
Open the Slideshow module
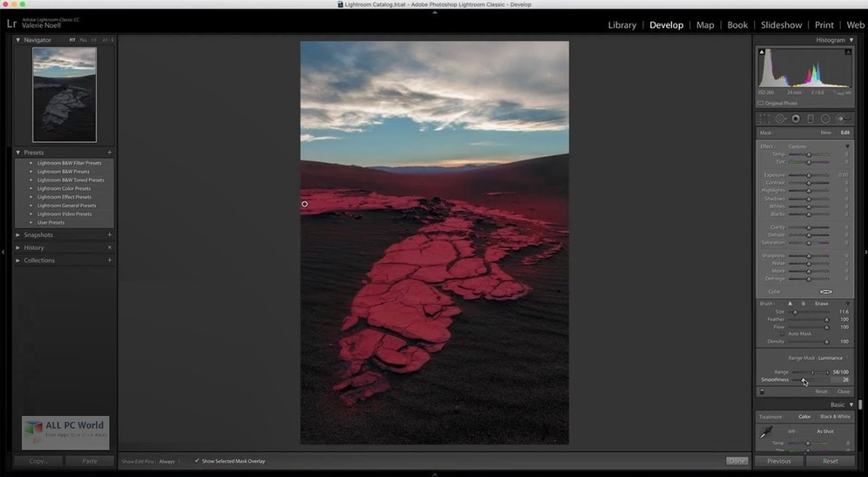tap(781, 25)
